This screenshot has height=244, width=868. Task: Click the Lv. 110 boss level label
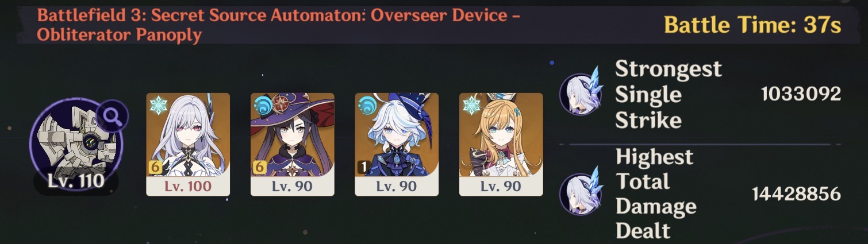click(76, 182)
